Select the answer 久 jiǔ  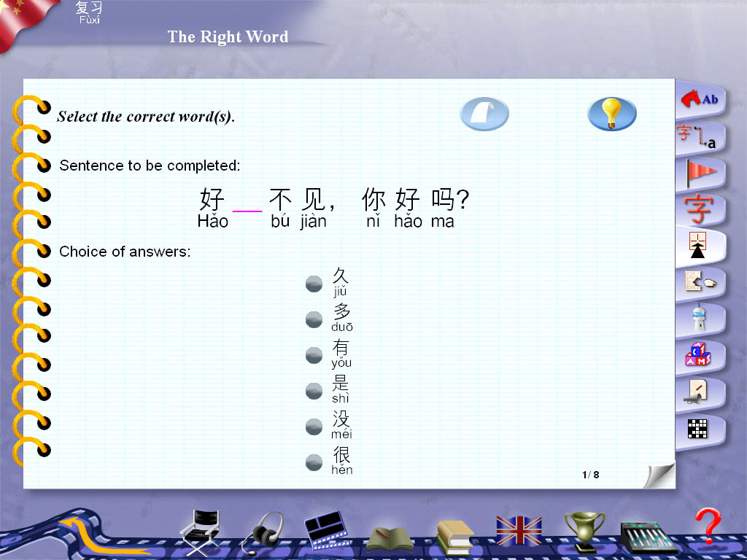[x=314, y=284]
